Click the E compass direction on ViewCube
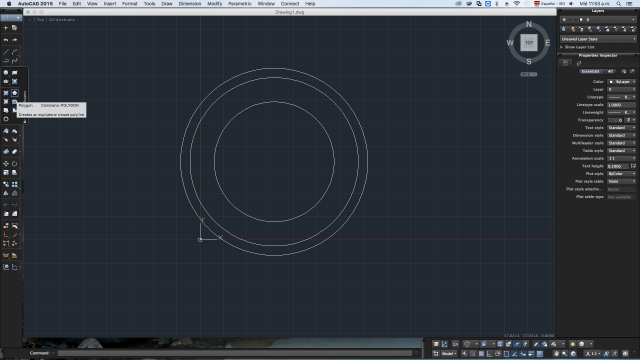This screenshot has height=360, width=640. 548,42
